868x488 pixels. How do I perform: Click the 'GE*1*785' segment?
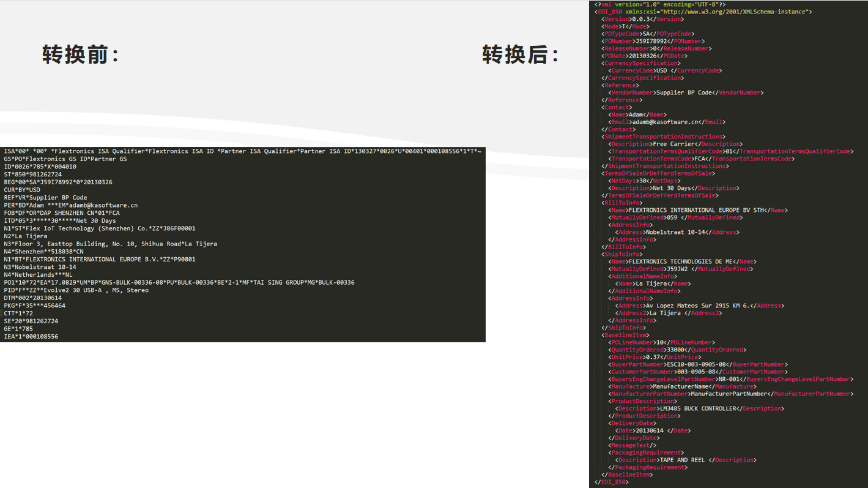click(18, 329)
